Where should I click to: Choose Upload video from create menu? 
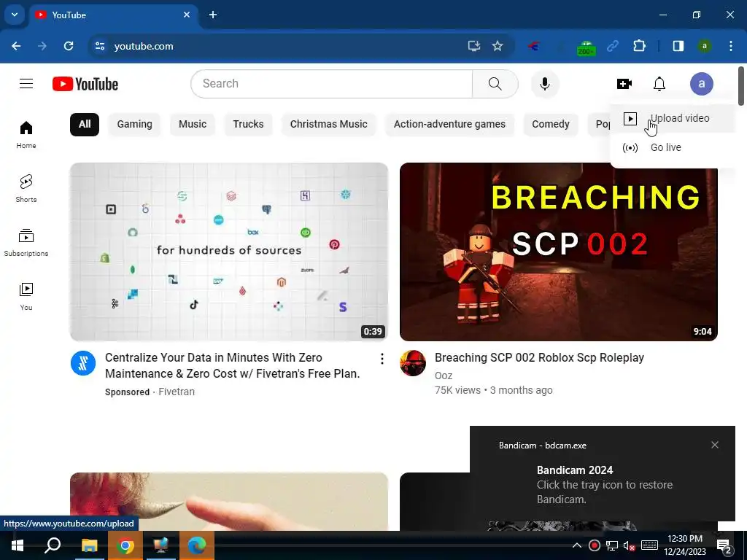673,119
